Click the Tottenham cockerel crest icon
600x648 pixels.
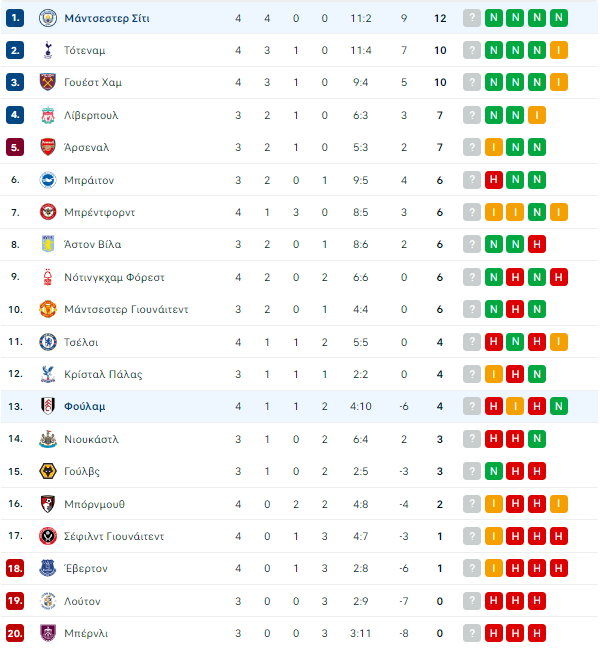tap(48, 50)
